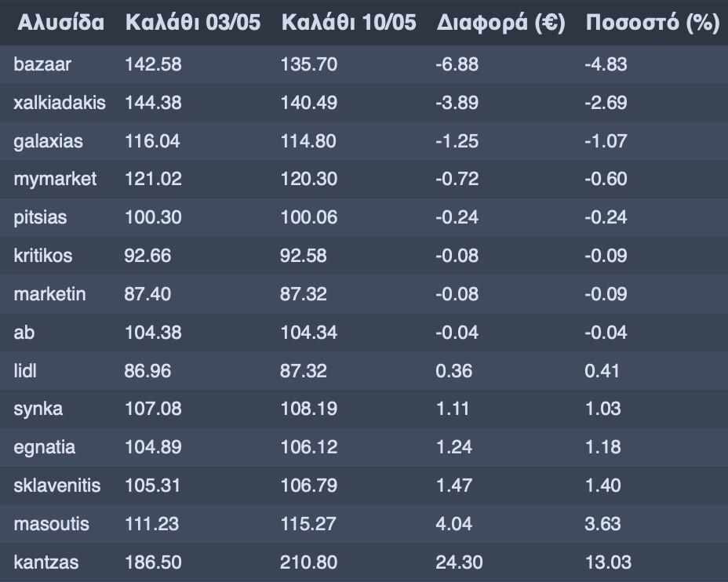Screen dimensions: 728x582
Task: Click the xalkiadakis row label
Action: (60, 103)
